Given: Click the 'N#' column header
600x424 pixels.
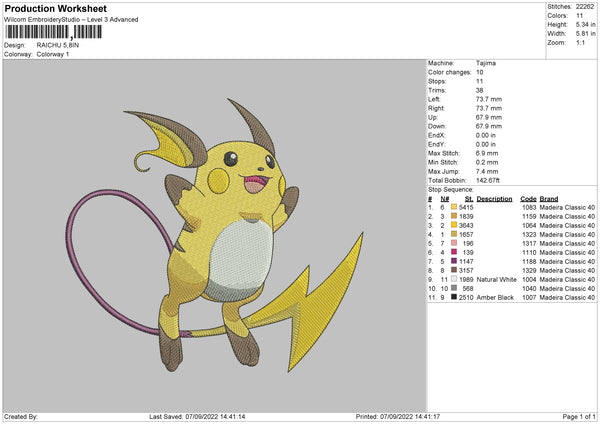Looking at the screenshot, I should 445,199.
